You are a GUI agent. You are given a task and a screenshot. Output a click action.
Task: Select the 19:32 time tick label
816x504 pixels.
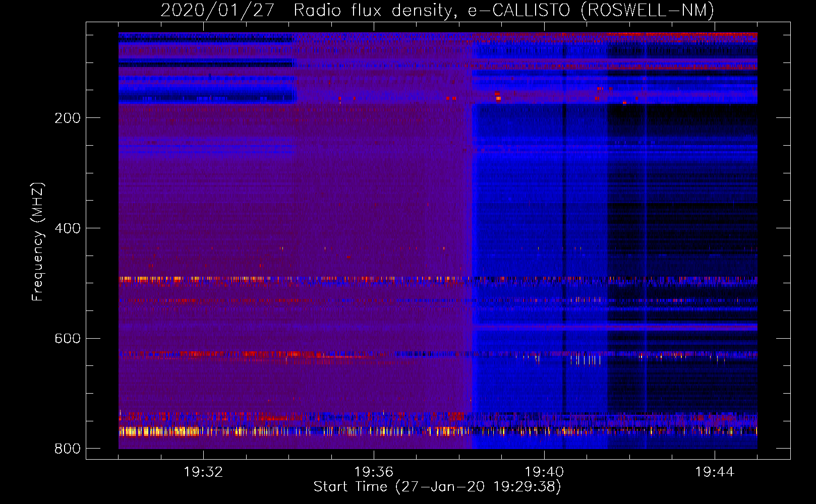point(203,472)
